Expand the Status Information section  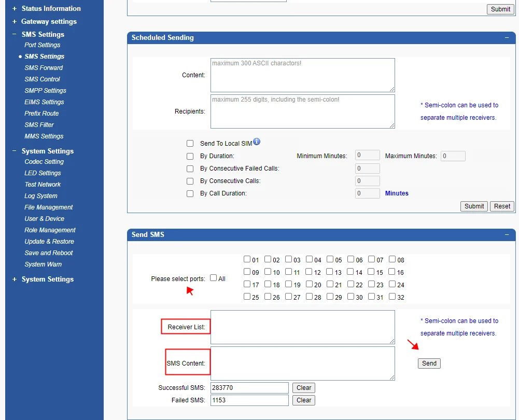[14, 9]
